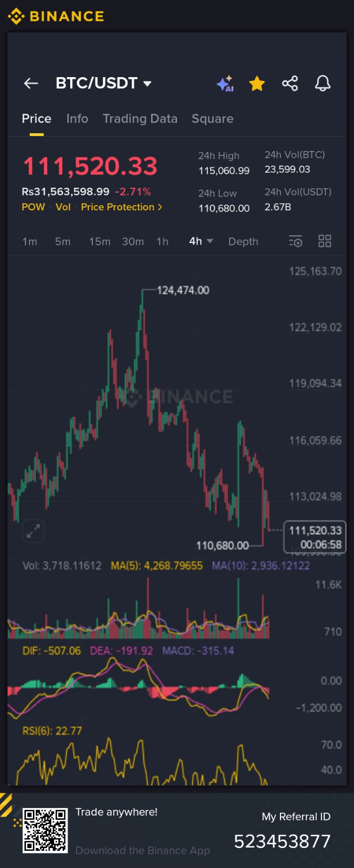Open the AI insights sparkle icon
The width and height of the screenshot is (354, 868).
click(225, 84)
